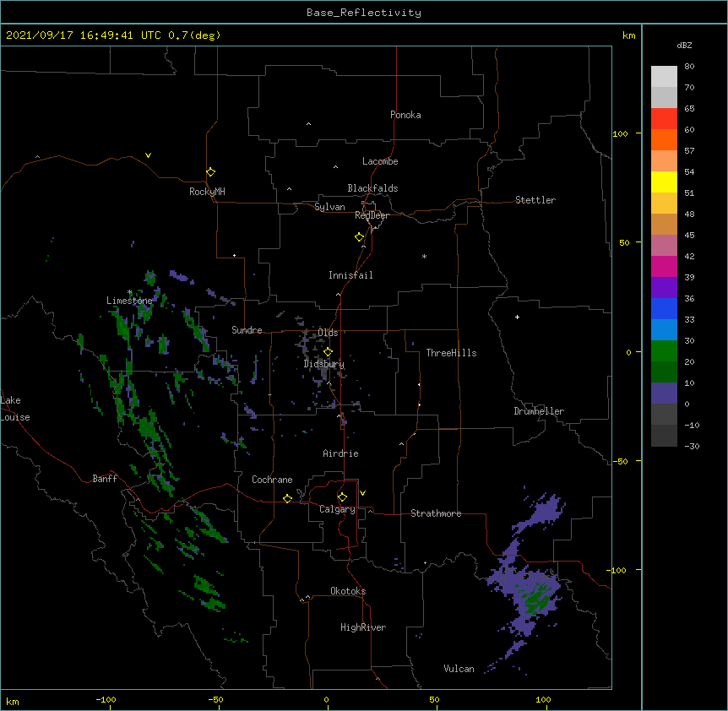Click the white plus marker north of Drumheller
Screen dimensions: 728x711
pos(517,317)
